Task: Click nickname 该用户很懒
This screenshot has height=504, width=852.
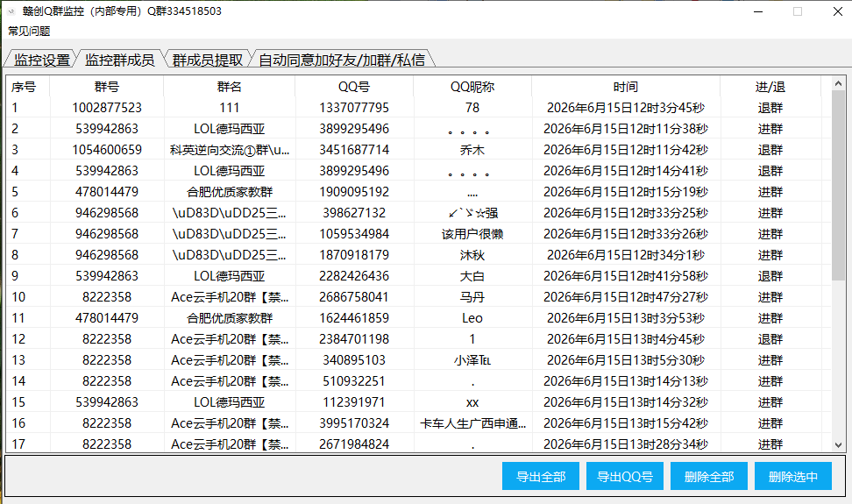Action: (x=472, y=234)
